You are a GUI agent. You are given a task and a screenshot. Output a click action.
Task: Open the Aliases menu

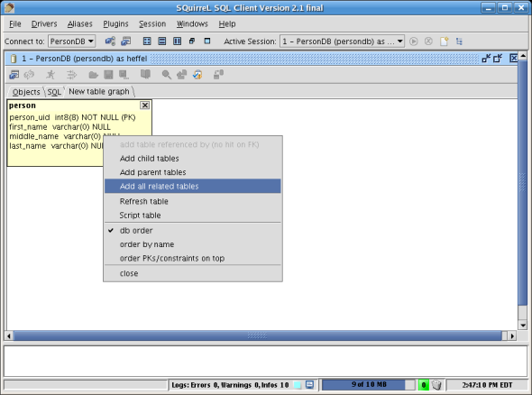coord(79,23)
